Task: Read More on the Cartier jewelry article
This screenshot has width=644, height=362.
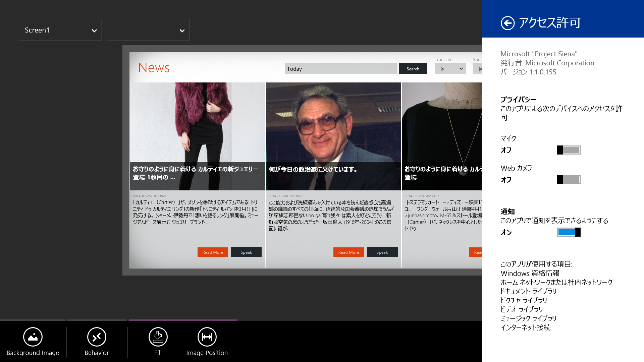Action: [x=212, y=252]
